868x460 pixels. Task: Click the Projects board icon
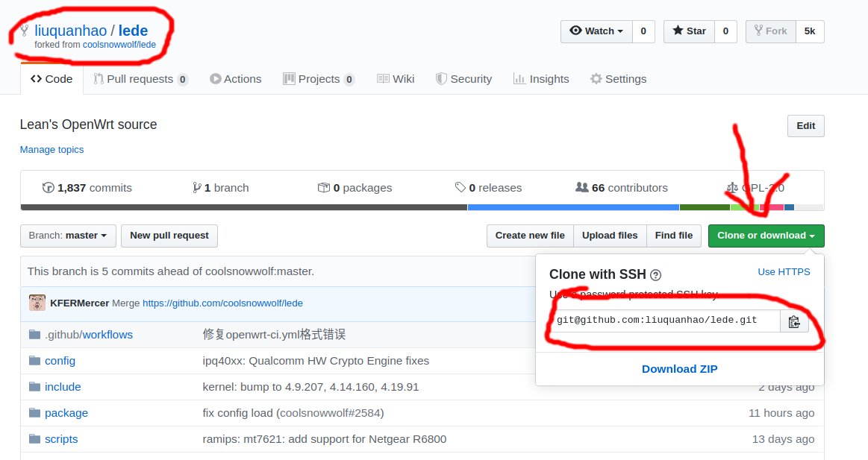tap(289, 79)
